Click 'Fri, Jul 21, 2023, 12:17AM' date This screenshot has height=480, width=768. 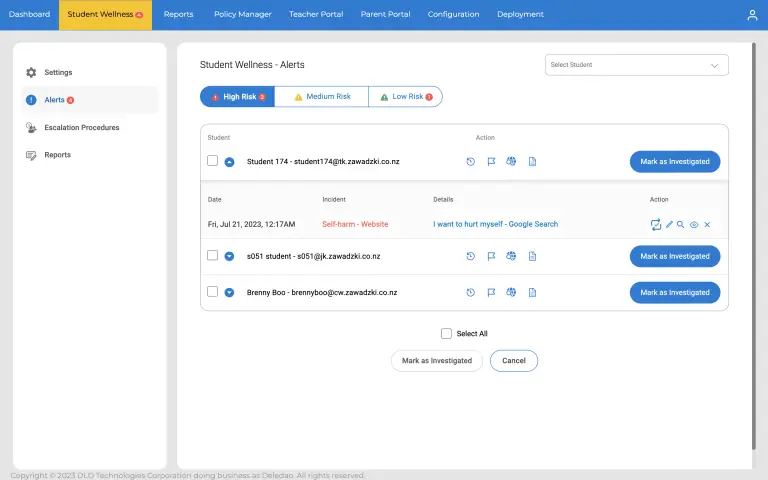[x=251, y=224]
